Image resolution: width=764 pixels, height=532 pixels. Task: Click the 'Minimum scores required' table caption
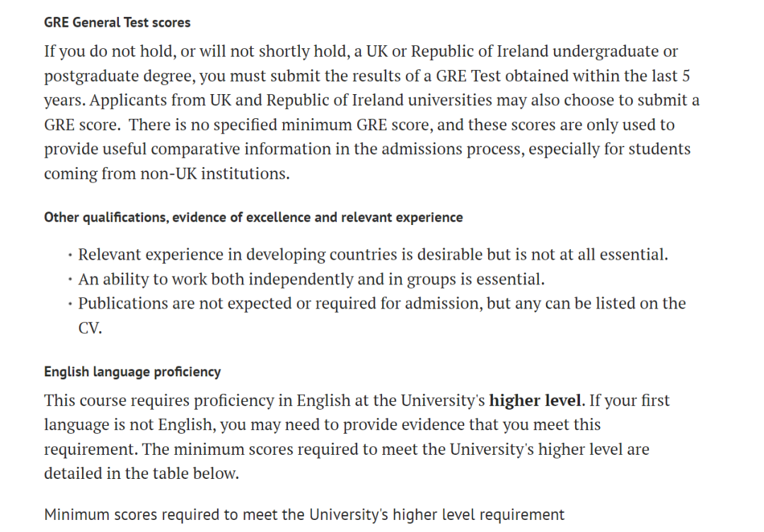(x=304, y=514)
